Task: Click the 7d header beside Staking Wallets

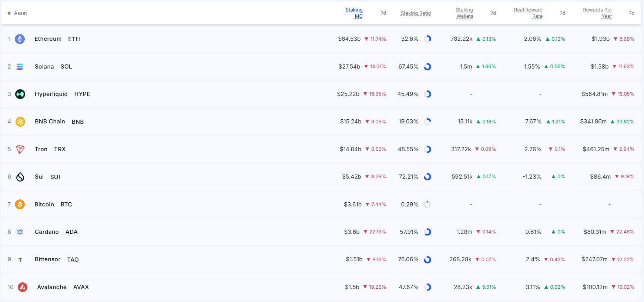Action: 493,13
